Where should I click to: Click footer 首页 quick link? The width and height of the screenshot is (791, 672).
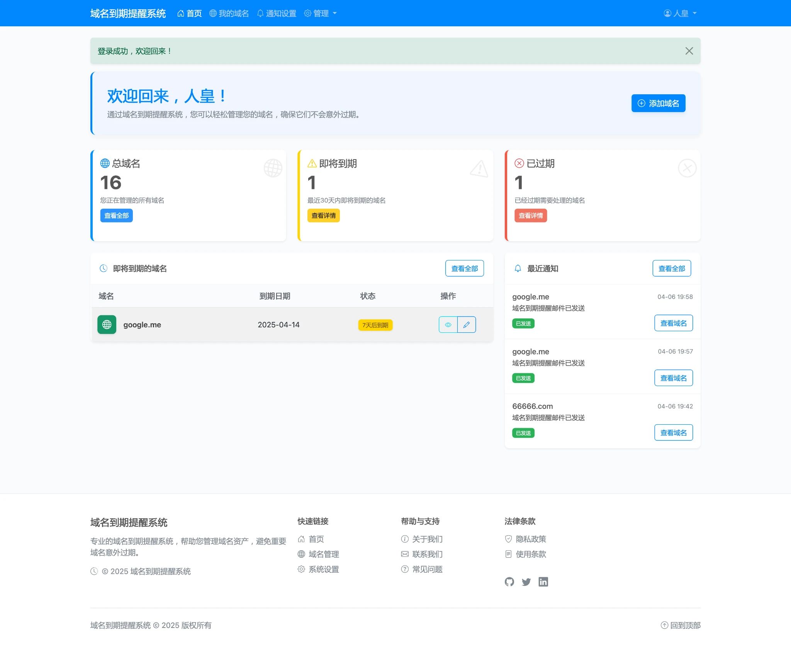pos(311,539)
